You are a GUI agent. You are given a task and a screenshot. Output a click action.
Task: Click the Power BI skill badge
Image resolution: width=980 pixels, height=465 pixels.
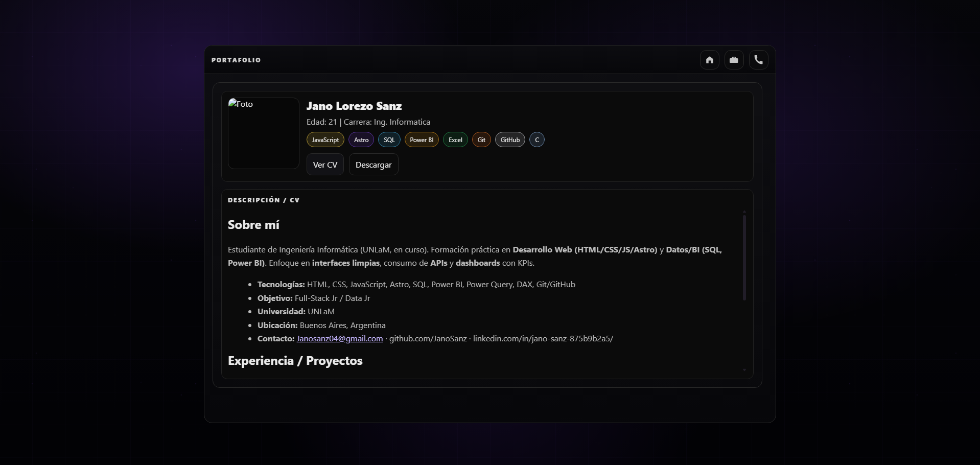click(421, 140)
